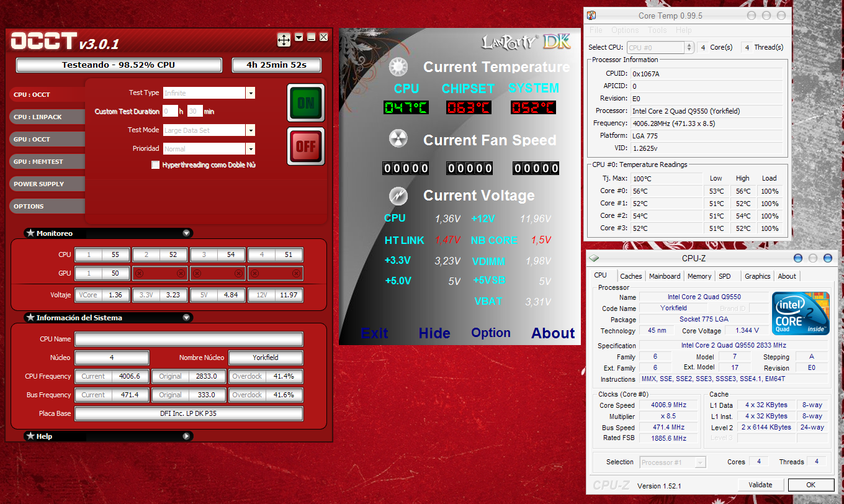The height and width of the screenshot is (504, 844).
Task: Open the Test Type dropdown
Action: pyautogui.click(x=251, y=93)
